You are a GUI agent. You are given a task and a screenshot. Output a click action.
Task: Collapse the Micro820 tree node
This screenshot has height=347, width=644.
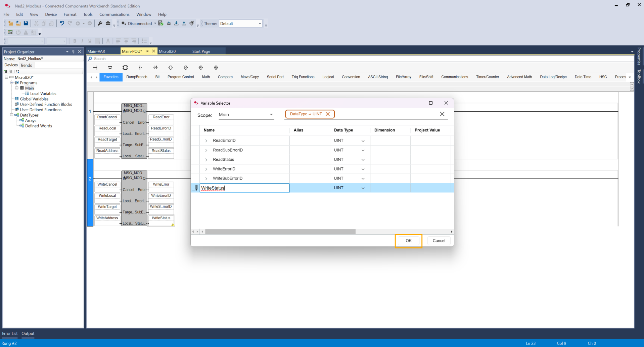[6, 77]
